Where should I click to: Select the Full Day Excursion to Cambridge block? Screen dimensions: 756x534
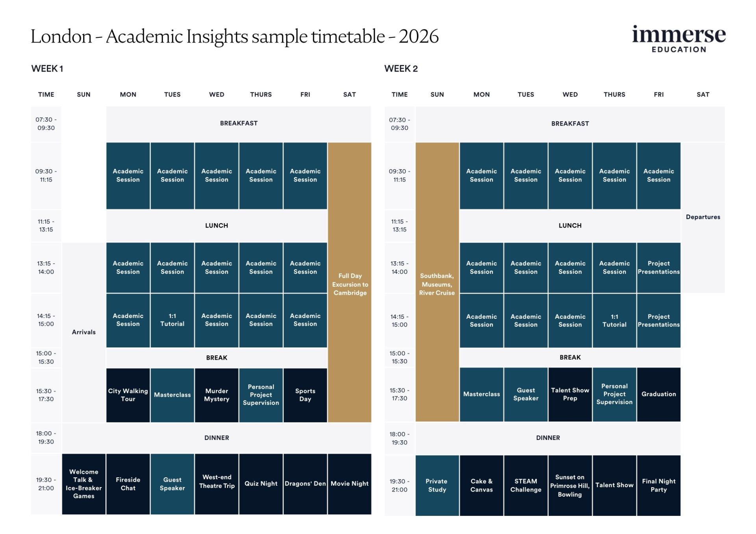tap(350, 284)
